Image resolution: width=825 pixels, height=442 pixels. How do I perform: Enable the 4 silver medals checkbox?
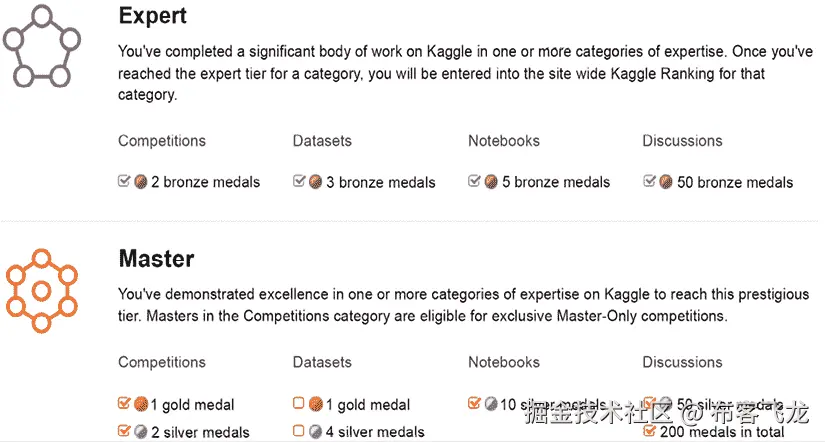coord(299,431)
